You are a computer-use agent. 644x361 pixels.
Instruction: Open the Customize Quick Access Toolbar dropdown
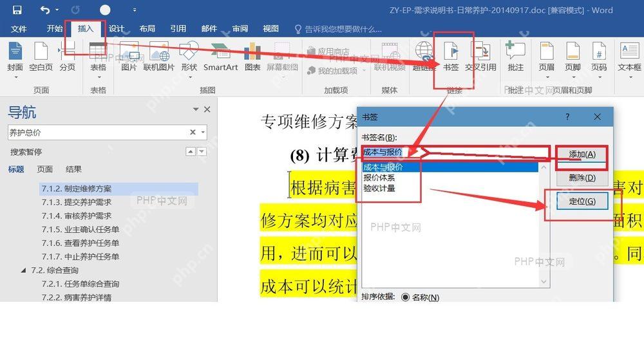click(135, 10)
